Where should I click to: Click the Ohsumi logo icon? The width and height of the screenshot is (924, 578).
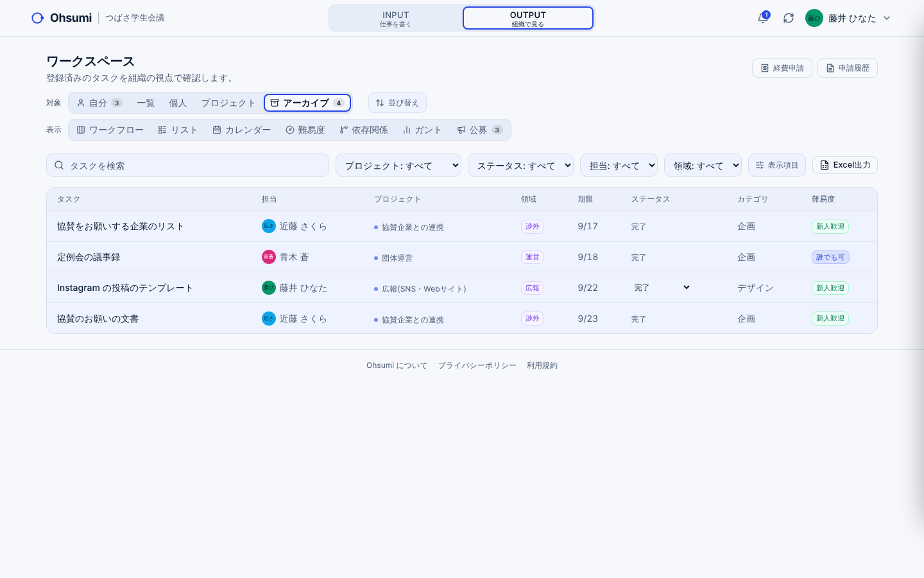tap(38, 18)
